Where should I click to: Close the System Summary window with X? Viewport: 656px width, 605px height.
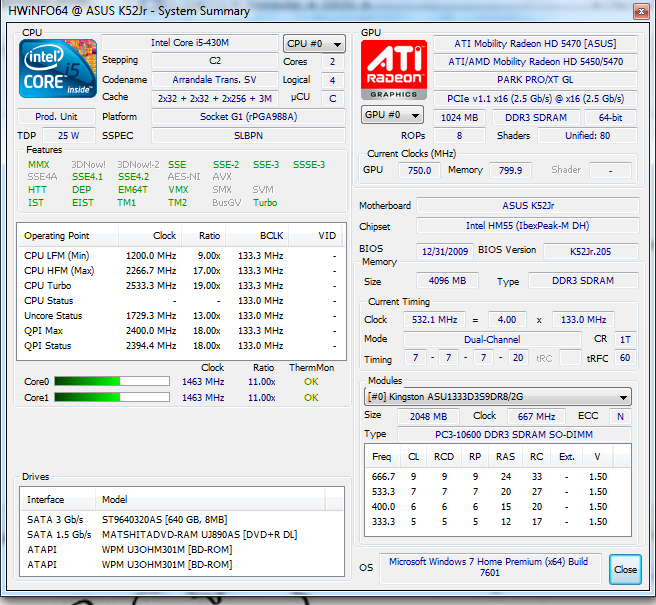641,11
